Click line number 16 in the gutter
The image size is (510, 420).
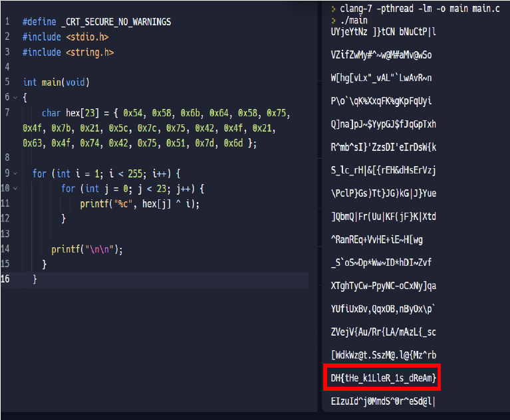[5, 279]
